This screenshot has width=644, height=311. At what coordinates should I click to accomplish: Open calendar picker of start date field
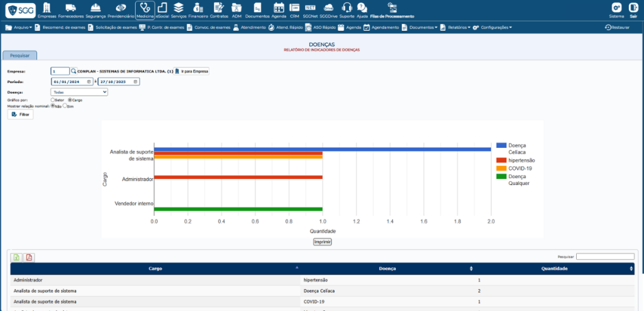coord(89,82)
